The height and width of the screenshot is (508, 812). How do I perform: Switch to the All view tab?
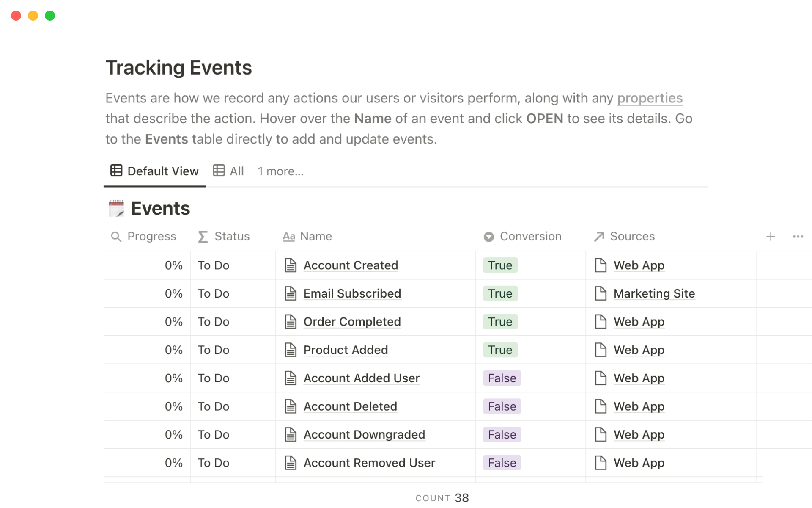click(x=229, y=171)
